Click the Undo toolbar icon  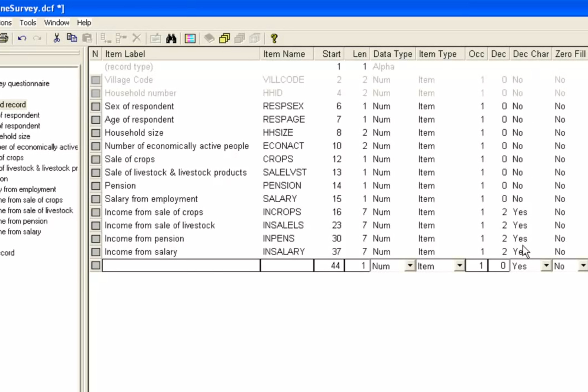(x=22, y=38)
